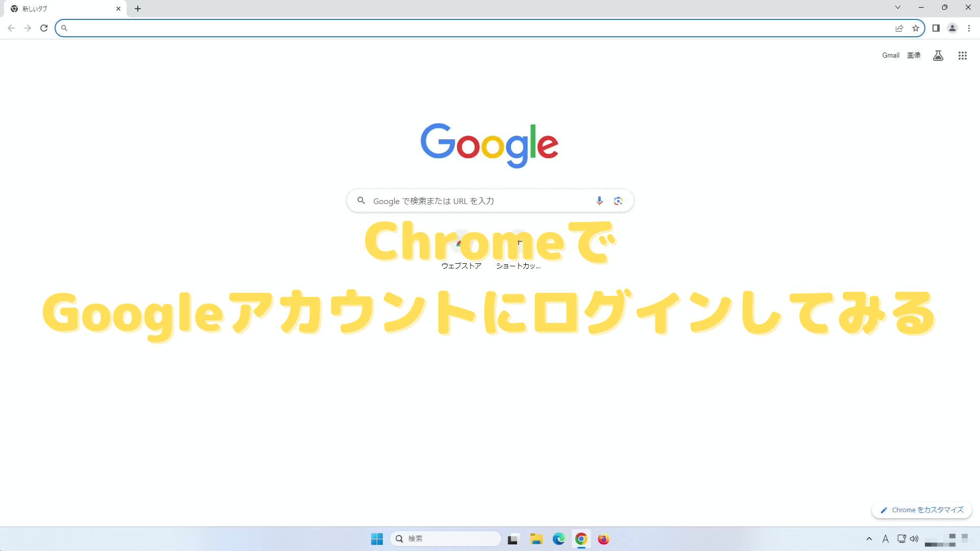This screenshot has height=551, width=980.
Task: Go back with the browser back arrow
Action: pyautogui.click(x=11, y=28)
